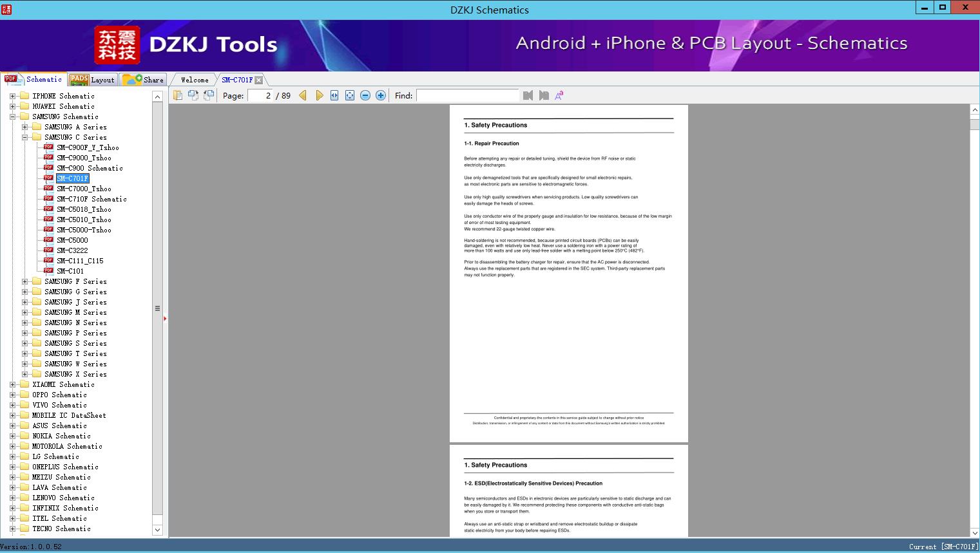Screen dimensions: 980x553
Task: Click tree panel scroll down arrow
Action: [157, 530]
